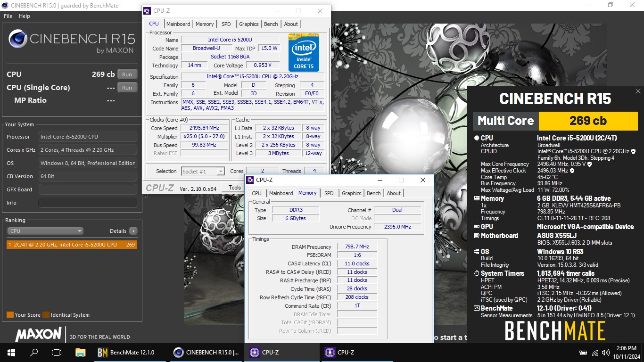Click the verified shield beside CPUID
The image size is (644, 362).
(x=633, y=152)
